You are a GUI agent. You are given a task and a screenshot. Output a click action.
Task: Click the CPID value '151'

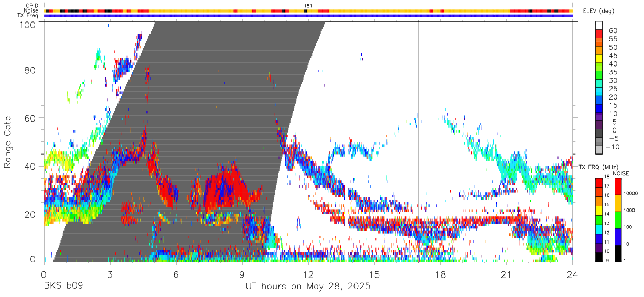point(308,6)
